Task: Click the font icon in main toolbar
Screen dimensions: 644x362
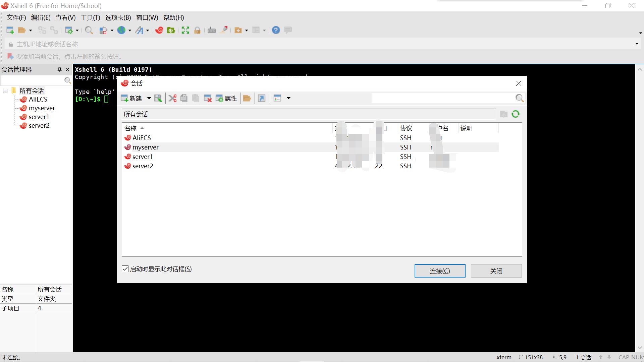Action: (139, 30)
